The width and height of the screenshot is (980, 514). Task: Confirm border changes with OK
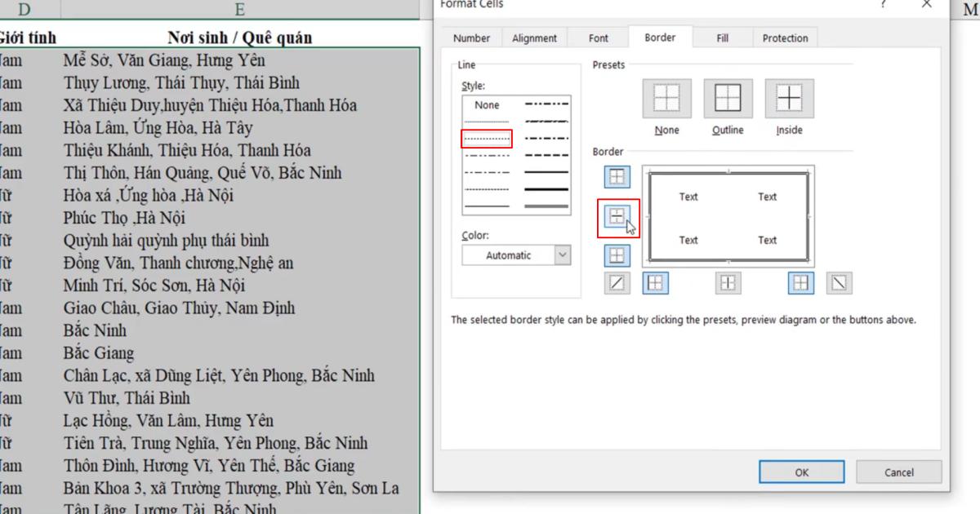click(801, 472)
